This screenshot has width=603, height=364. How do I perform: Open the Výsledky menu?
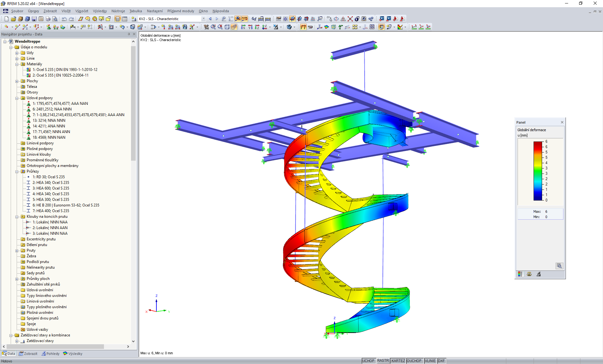(100, 11)
